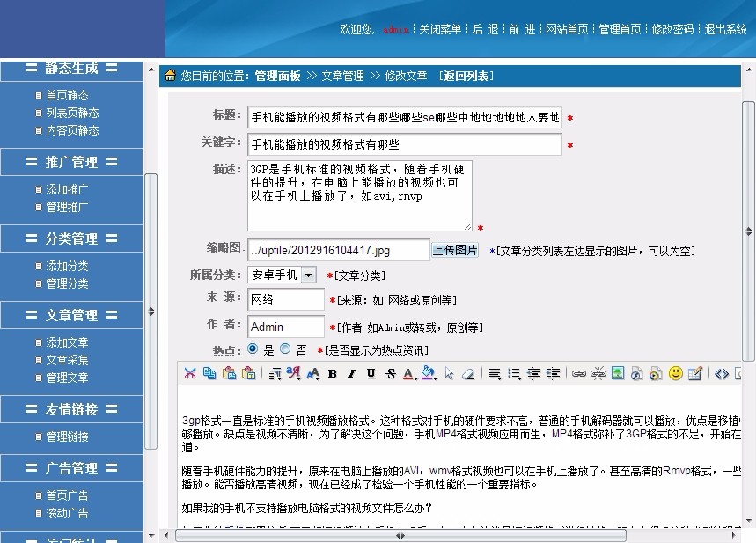Select the 是 hot-news radio button

(253, 349)
